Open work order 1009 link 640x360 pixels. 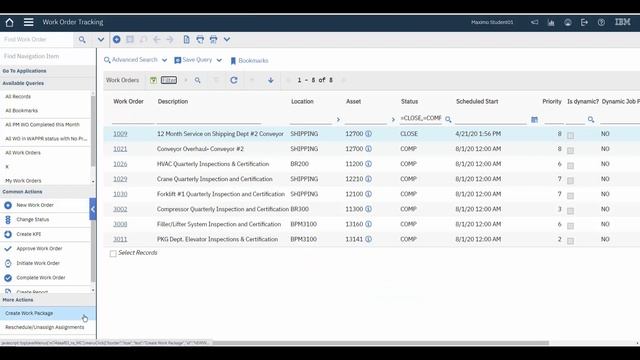[120, 134]
